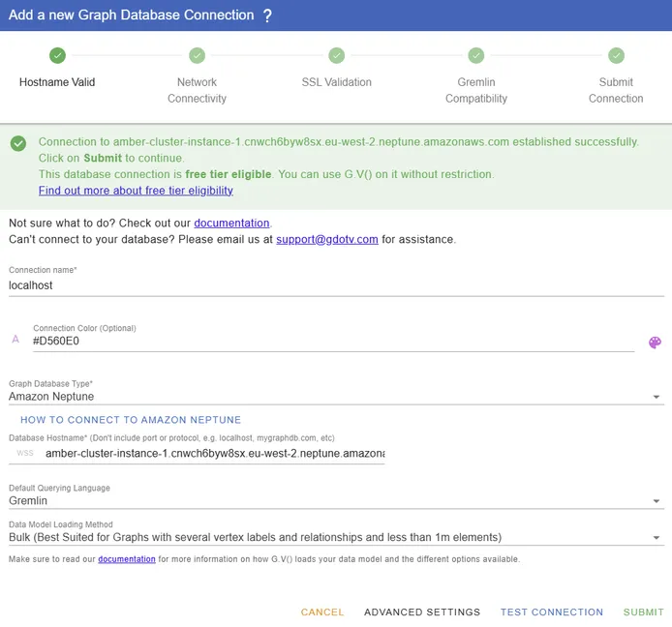Click the Hostname Valid step label
This screenshot has width=672, height=627.
(57, 82)
